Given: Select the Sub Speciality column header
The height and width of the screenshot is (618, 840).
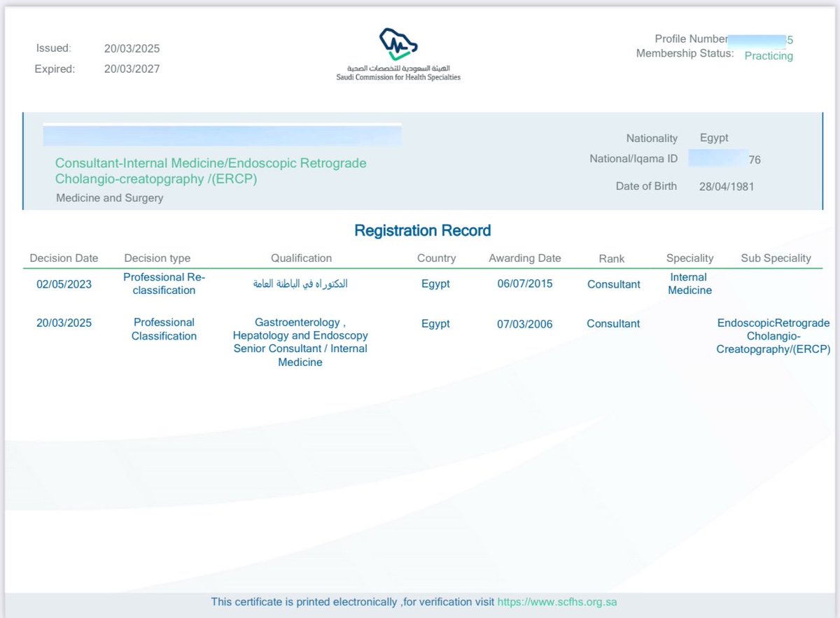Looking at the screenshot, I should coord(776,258).
